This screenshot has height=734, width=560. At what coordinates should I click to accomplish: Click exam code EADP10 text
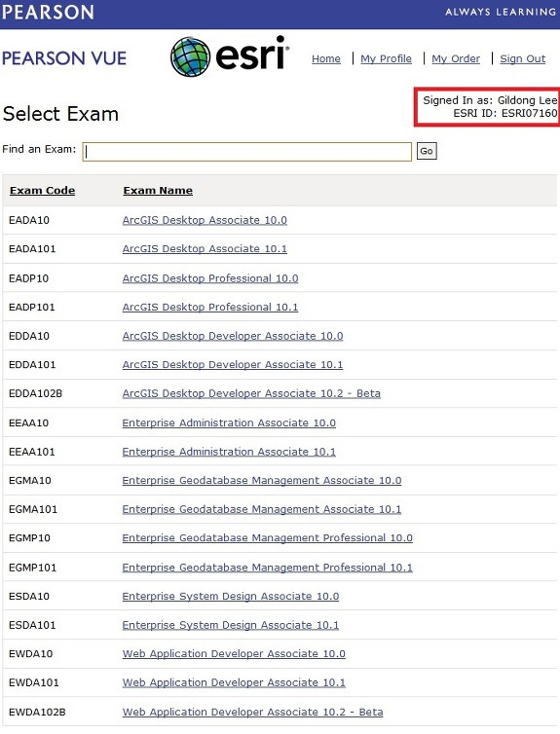(x=28, y=278)
